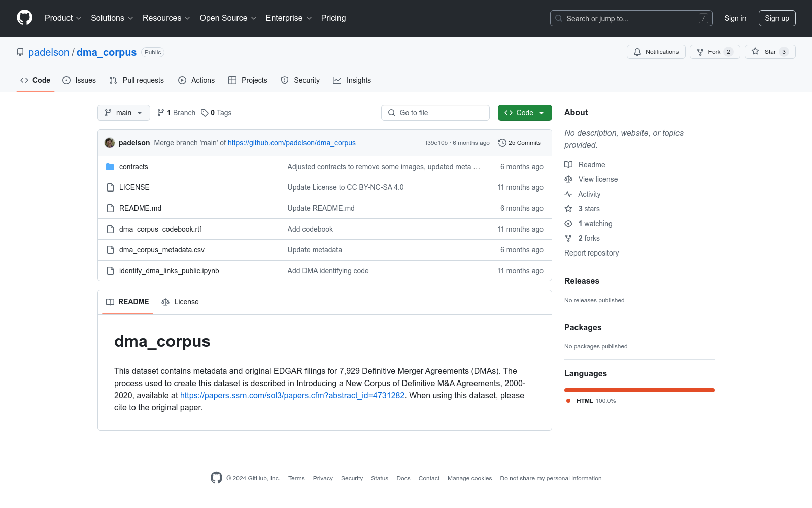Click footer Manage cookies link
The image size is (812, 508).
(469, 478)
